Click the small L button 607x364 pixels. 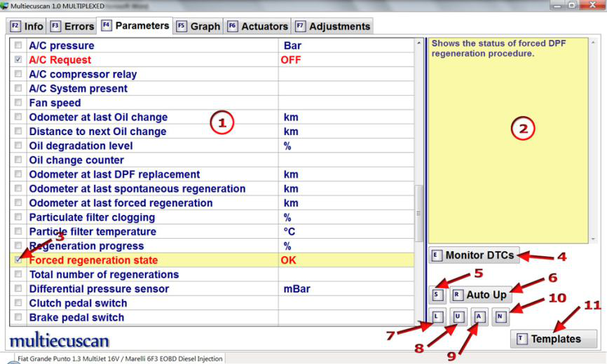pos(437,316)
